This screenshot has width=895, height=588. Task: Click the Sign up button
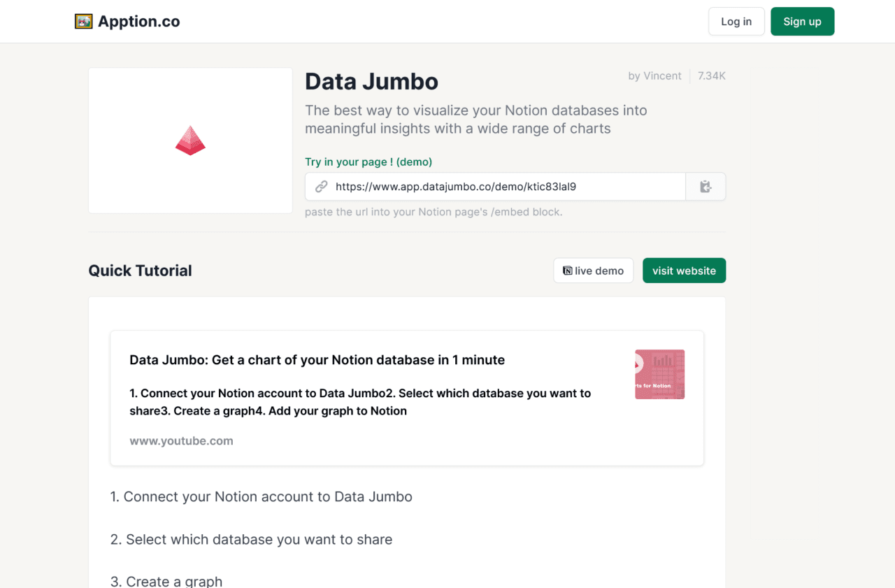tap(802, 21)
